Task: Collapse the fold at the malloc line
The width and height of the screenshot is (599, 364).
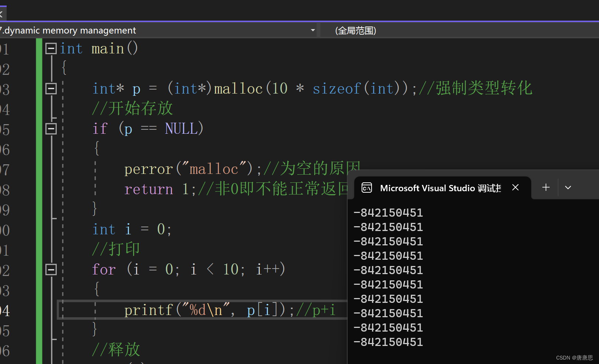Action: (x=51, y=88)
